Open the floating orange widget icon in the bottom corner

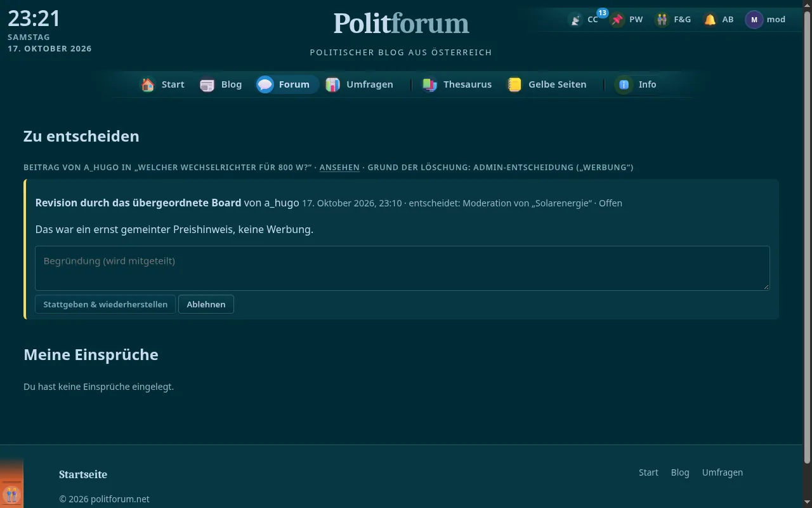[11, 494]
